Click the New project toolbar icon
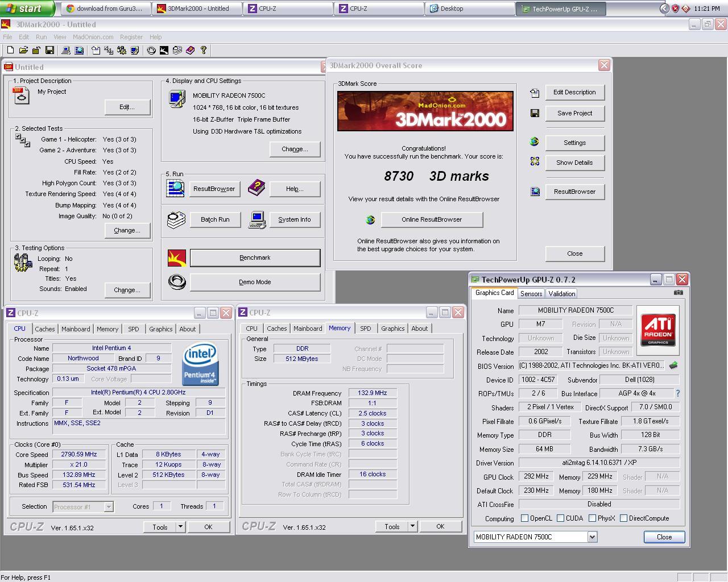 click(10, 51)
